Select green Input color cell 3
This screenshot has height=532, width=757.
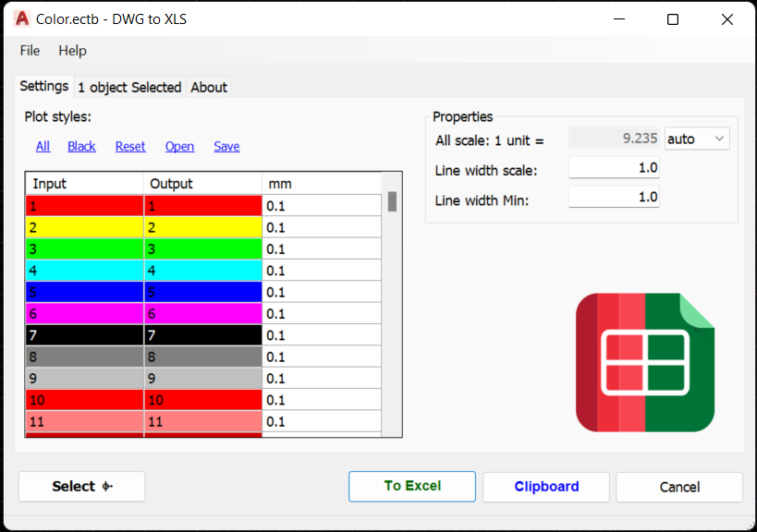click(x=84, y=248)
